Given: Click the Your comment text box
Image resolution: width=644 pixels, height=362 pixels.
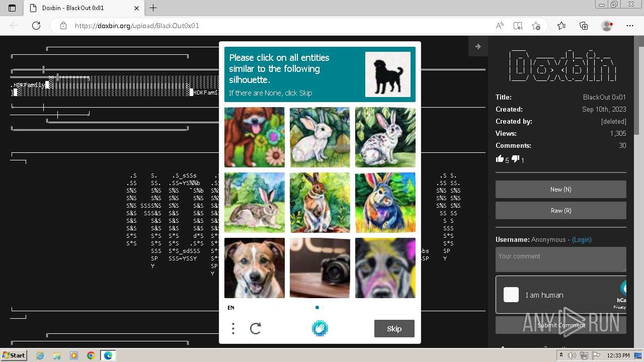Looking at the screenshot, I should click(560, 259).
